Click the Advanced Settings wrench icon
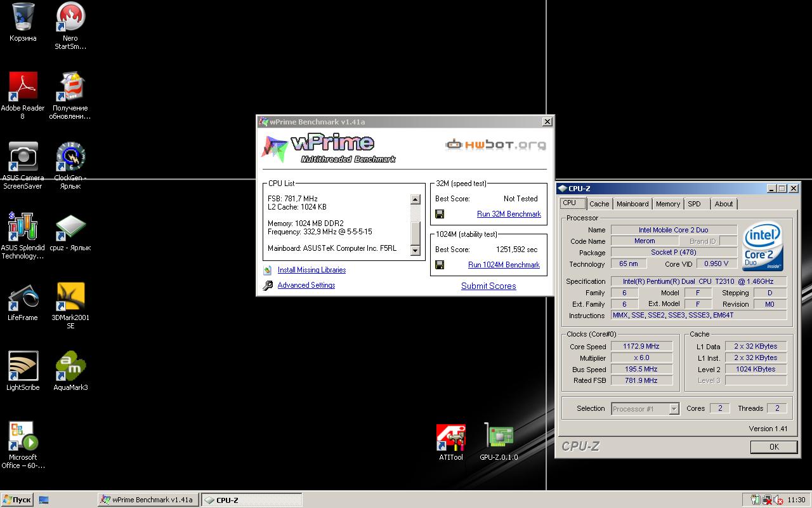 [268, 286]
